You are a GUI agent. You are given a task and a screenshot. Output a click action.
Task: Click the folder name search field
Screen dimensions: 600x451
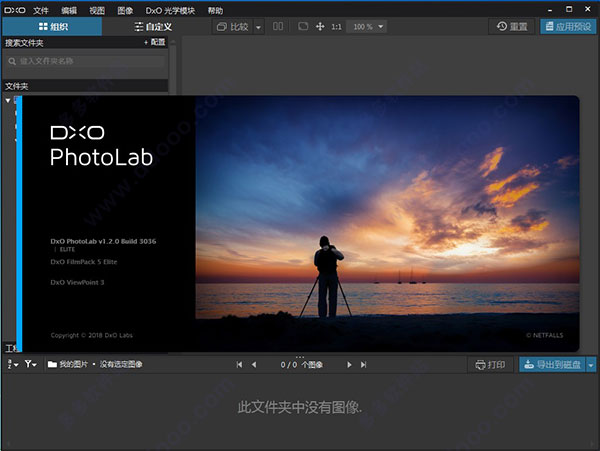click(85, 61)
